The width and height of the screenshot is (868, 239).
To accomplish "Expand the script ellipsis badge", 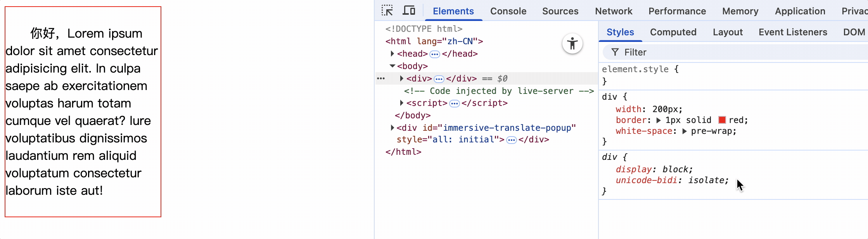I will 455,103.
